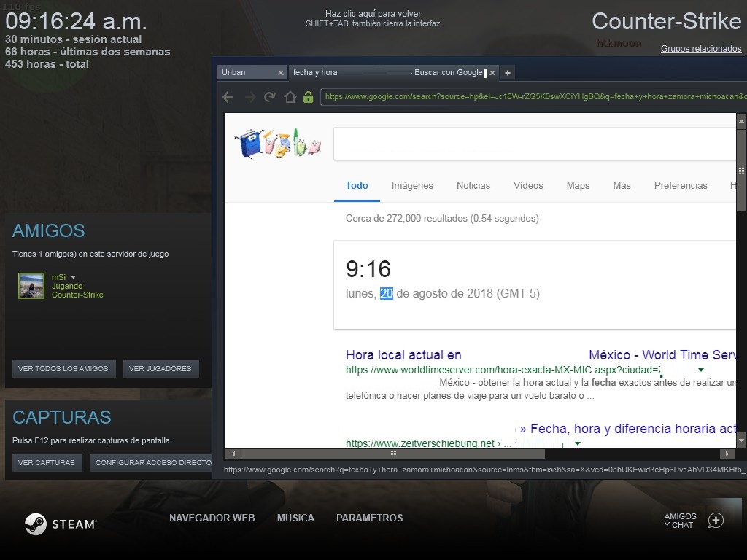Open the browser home page
The width and height of the screenshot is (747, 560).
tap(290, 97)
